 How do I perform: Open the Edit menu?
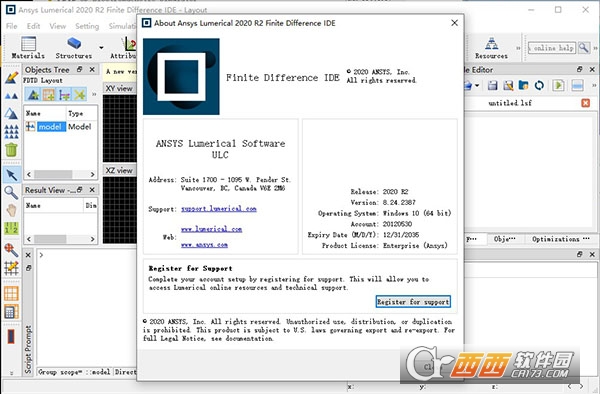click(x=33, y=26)
